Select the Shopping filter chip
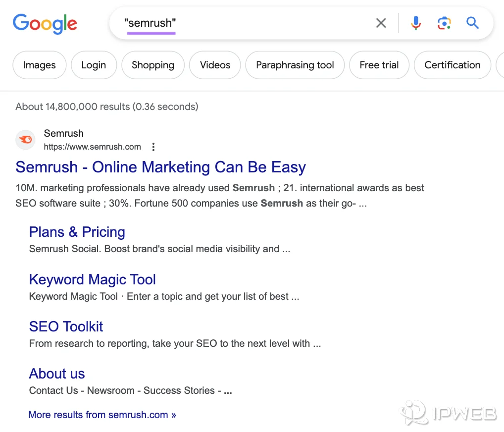The image size is (504, 432). click(x=153, y=65)
